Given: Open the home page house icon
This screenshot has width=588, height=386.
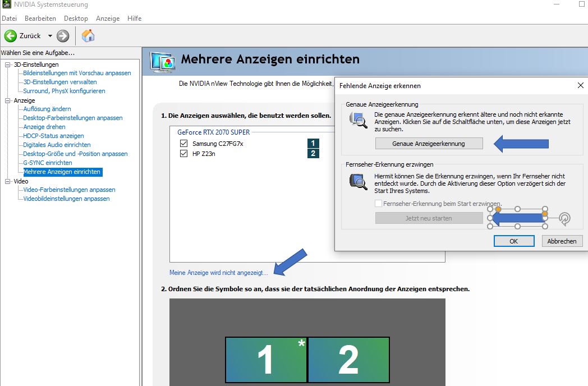Looking at the screenshot, I should click(88, 36).
